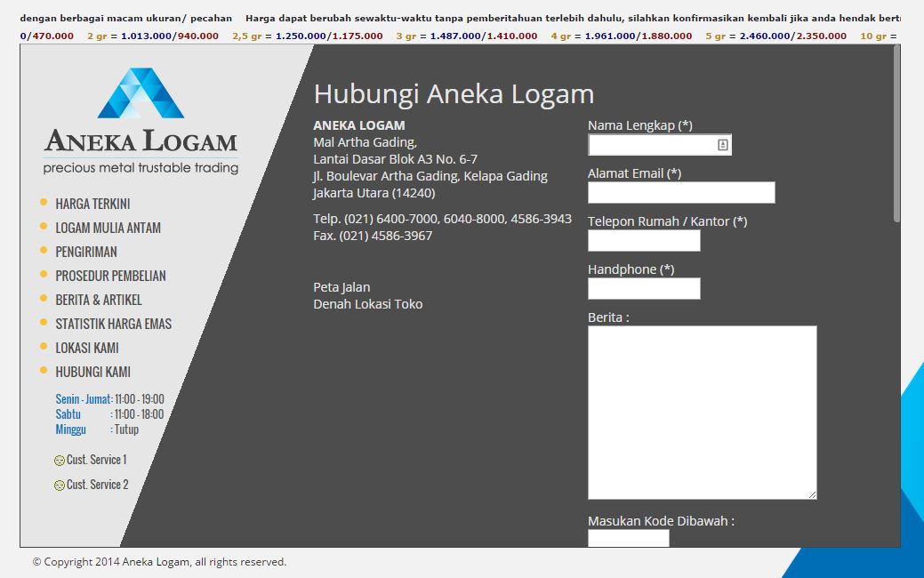The width and height of the screenshot is (924, 578).
Task: Click the 'Mal Artha Gading,' address line
Action: [366, 142]
